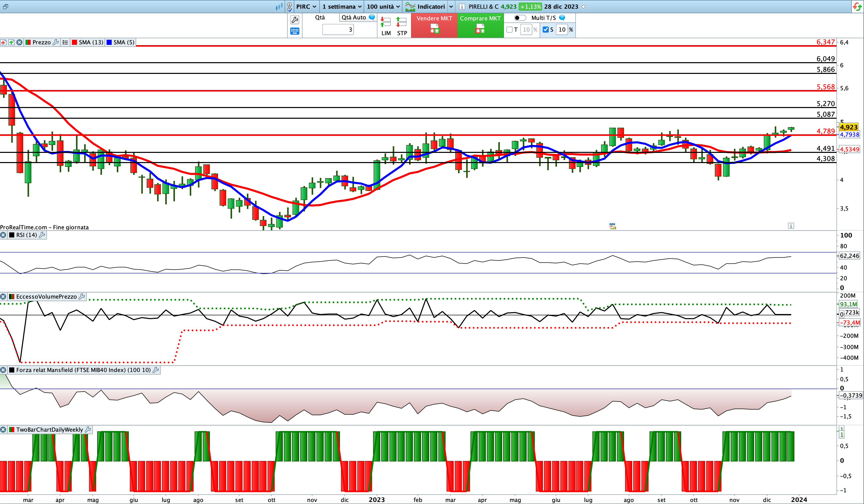Click the Multi T/S help bubble
The height and width of the screenshot is (504, 864).
(x=562, y=18)
